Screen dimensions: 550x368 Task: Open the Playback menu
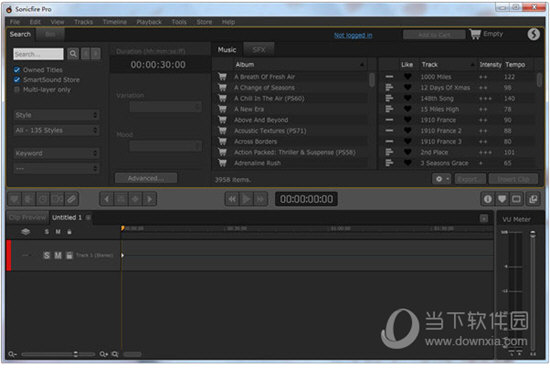[149, 22]
